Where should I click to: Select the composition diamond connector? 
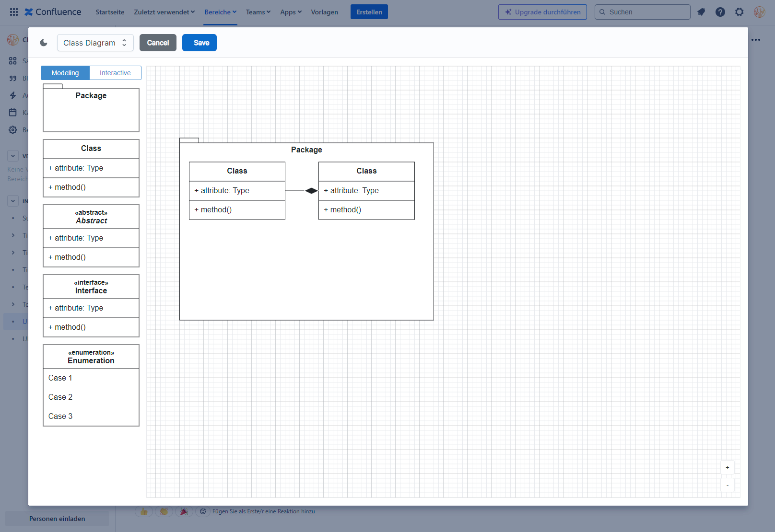311,191
